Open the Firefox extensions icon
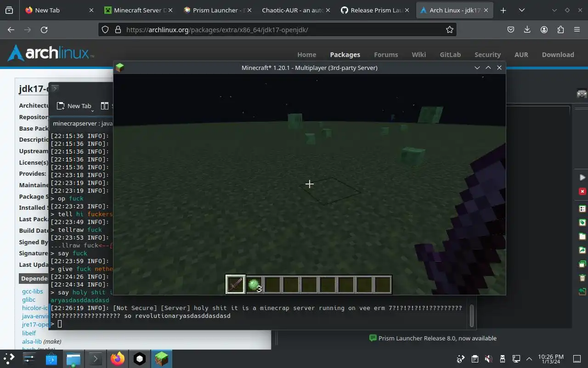This screenshot has width=588, height=368. coord(560,29)
